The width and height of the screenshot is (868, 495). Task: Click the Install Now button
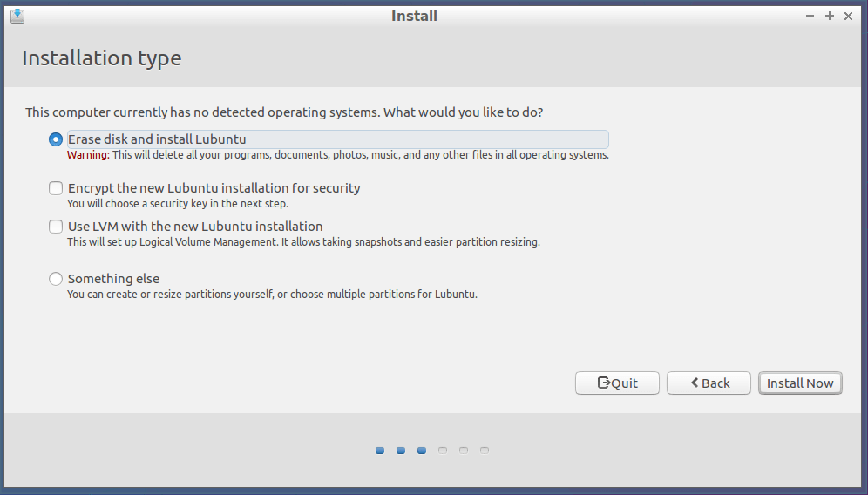[800, 383]
